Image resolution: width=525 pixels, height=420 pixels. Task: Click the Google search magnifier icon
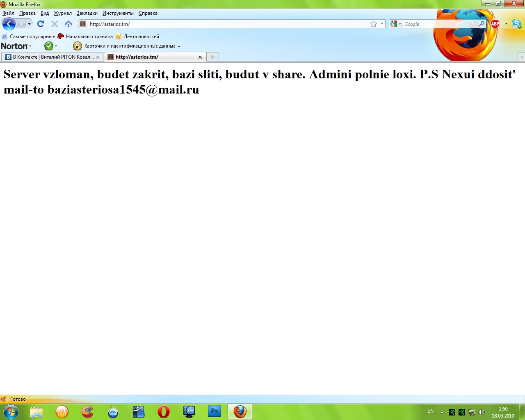pos(482,24)
